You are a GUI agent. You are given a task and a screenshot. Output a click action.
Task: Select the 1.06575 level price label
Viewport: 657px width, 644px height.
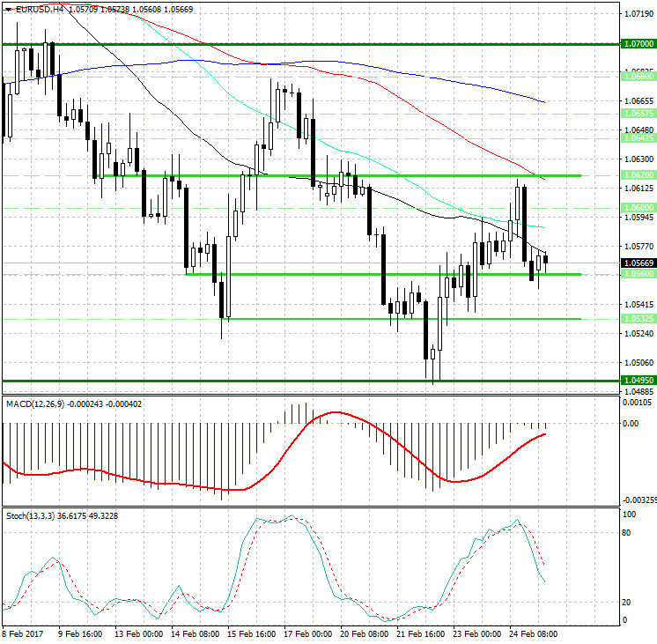point(639,113)
